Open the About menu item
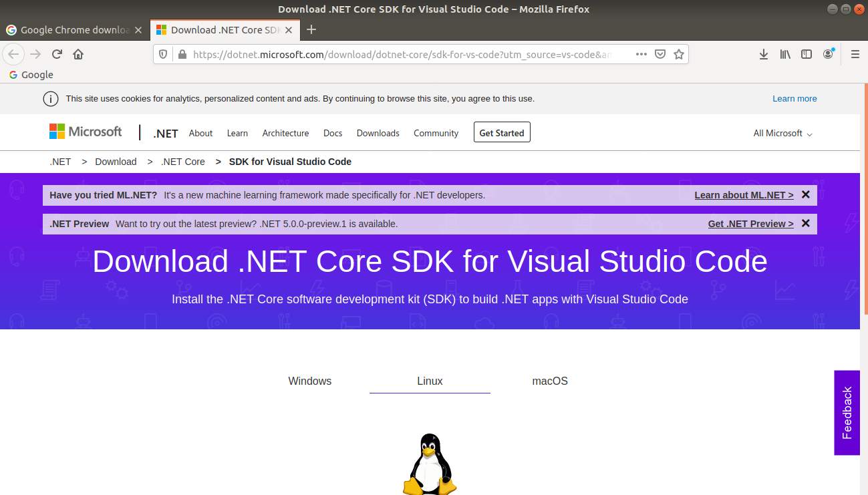 (200, 133)
